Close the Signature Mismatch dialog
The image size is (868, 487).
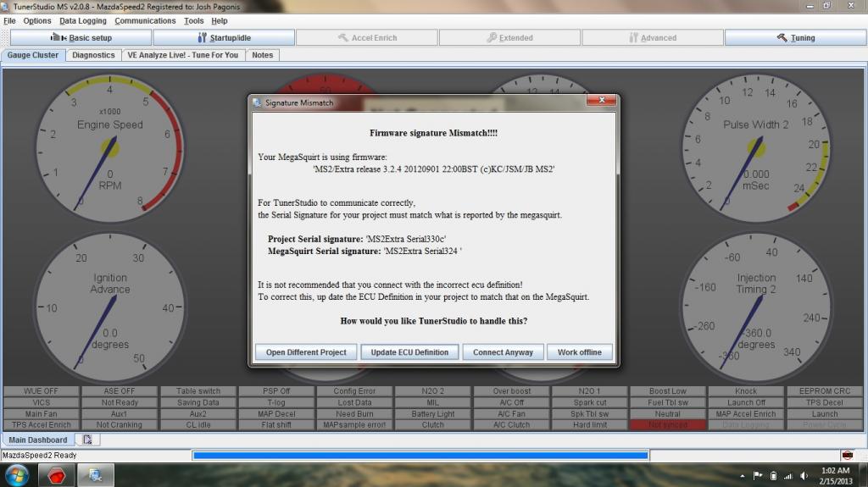tap(601, 100)
